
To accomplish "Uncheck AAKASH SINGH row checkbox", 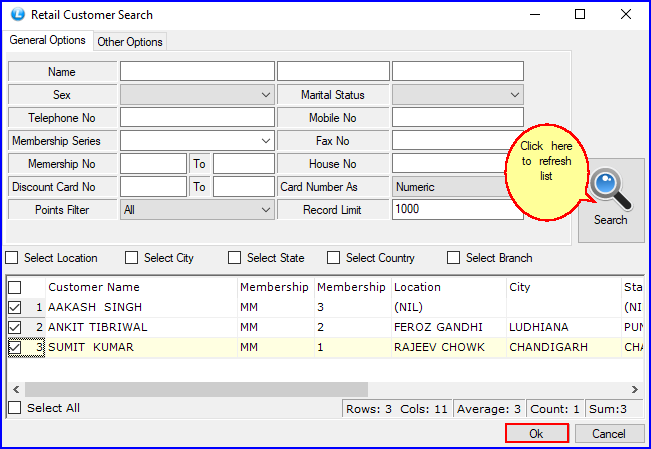I will pyautogui.click(x=15, y=307).
